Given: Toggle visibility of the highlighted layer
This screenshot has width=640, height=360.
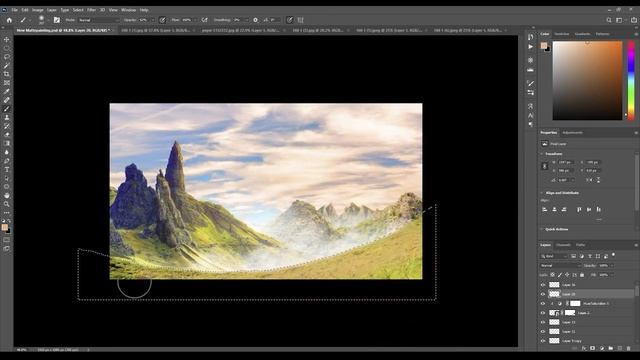Looking at the screenshot, I should click(x=543, y=294).
